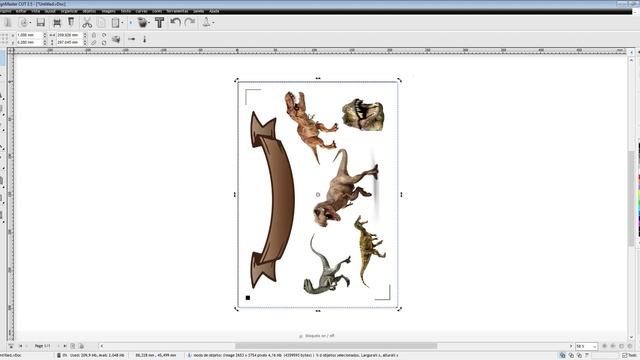
Task: Open the Vista menu
Action: point(36,11)
